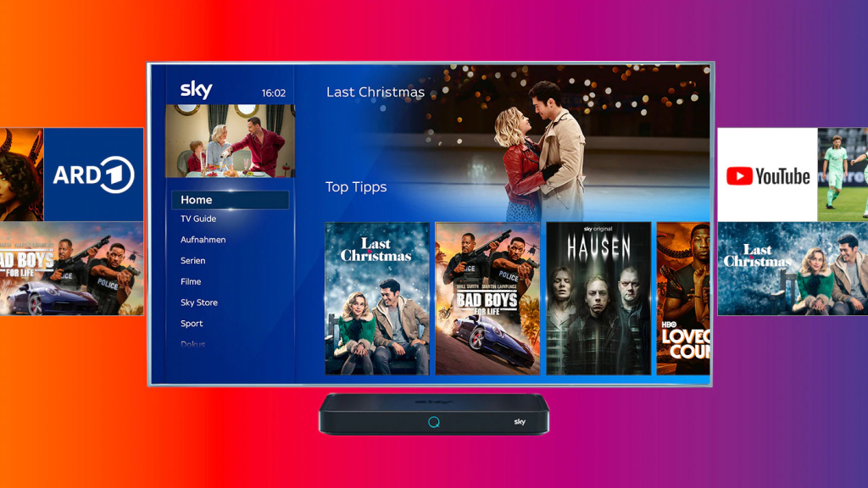Click the Q ring icon on the Sky box

click(x=434, y=422)
